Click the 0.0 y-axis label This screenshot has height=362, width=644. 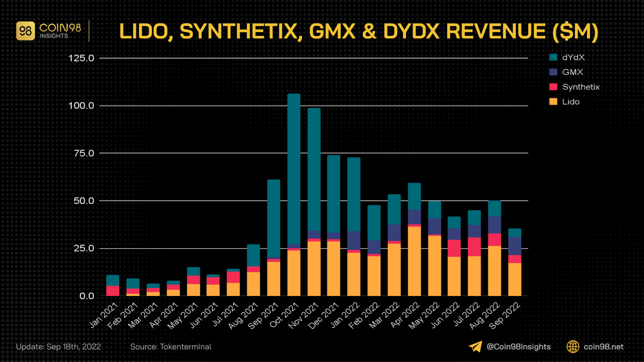(87, 296)
